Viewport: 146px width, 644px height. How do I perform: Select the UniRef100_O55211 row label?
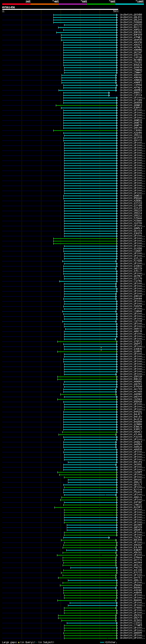click(131, 135)
